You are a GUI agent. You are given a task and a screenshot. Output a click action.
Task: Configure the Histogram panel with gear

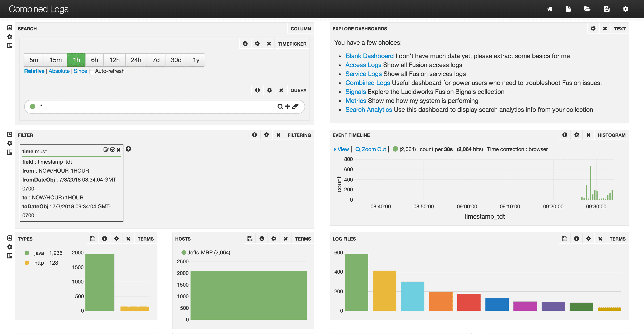point(577,135)
